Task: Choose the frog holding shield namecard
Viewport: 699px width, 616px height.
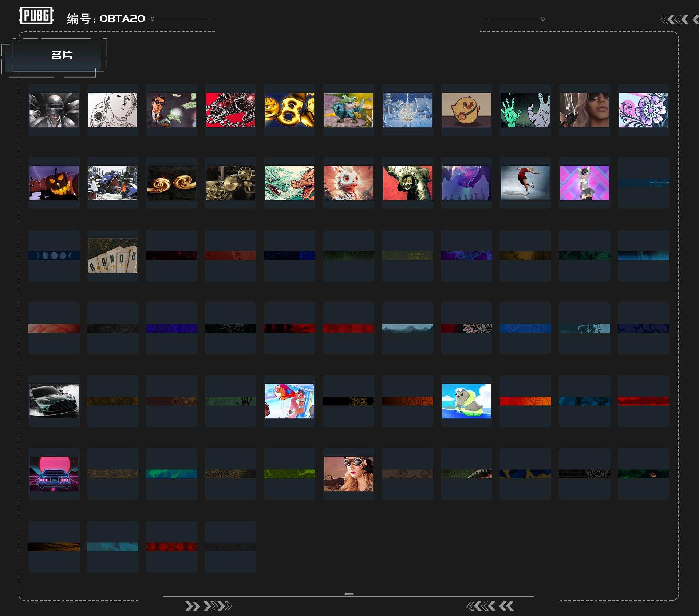Action: pyautogui.click(x=348, y=110)
